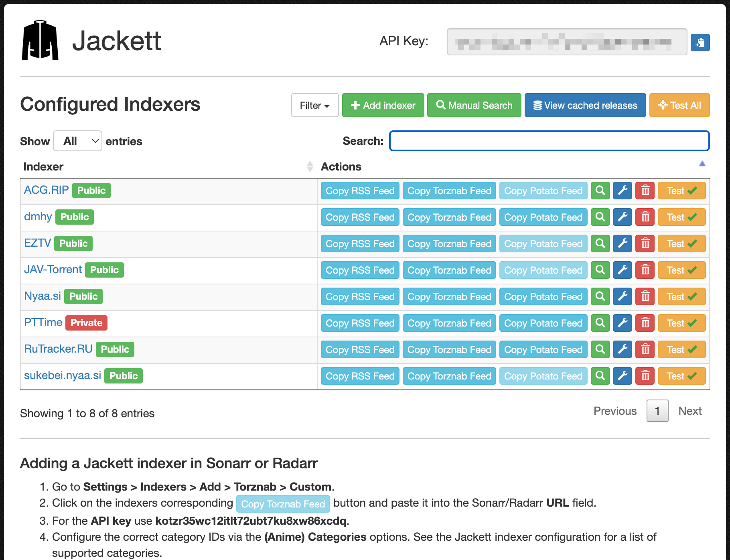Configure sukebei.nyaa.si with wrench icon
The height and width of the screenshot is (560, 730).
tap(623, 376)
